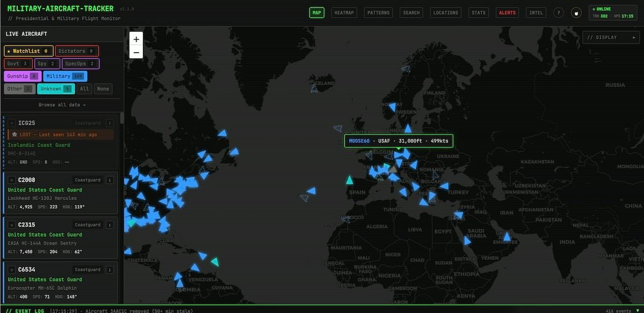Open info icon on C2008 card

pos(109,180)
